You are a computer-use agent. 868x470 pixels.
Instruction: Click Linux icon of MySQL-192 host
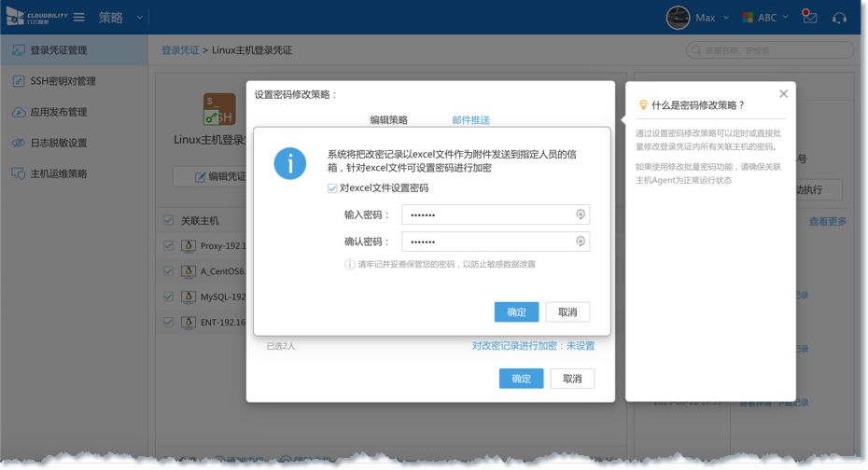tap(189, 297)
